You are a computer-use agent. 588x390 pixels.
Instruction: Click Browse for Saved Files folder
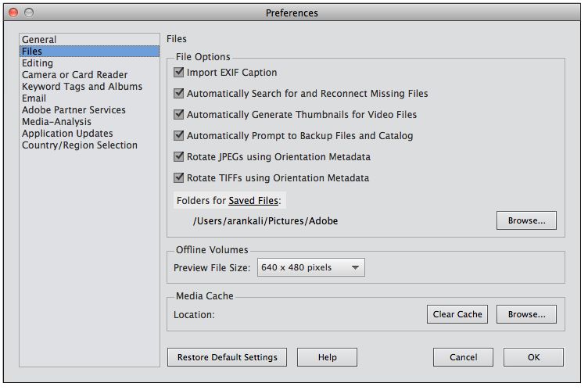tap(526, 220)
